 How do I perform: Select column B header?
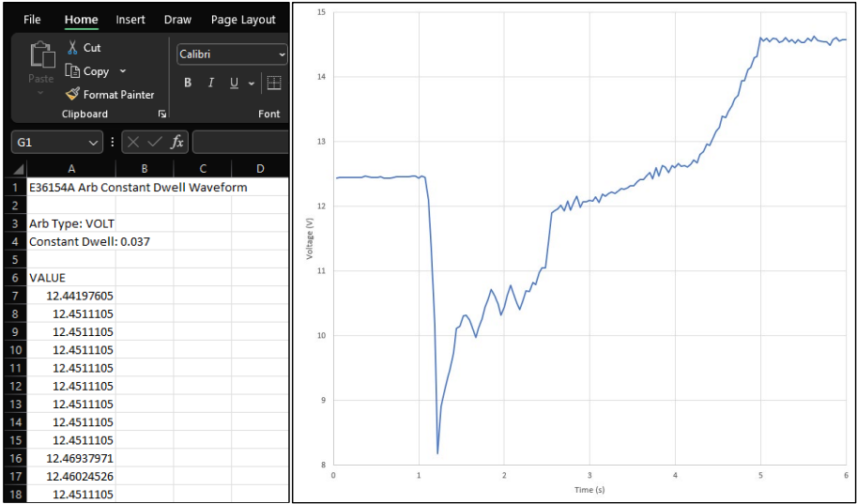point(145,168)
